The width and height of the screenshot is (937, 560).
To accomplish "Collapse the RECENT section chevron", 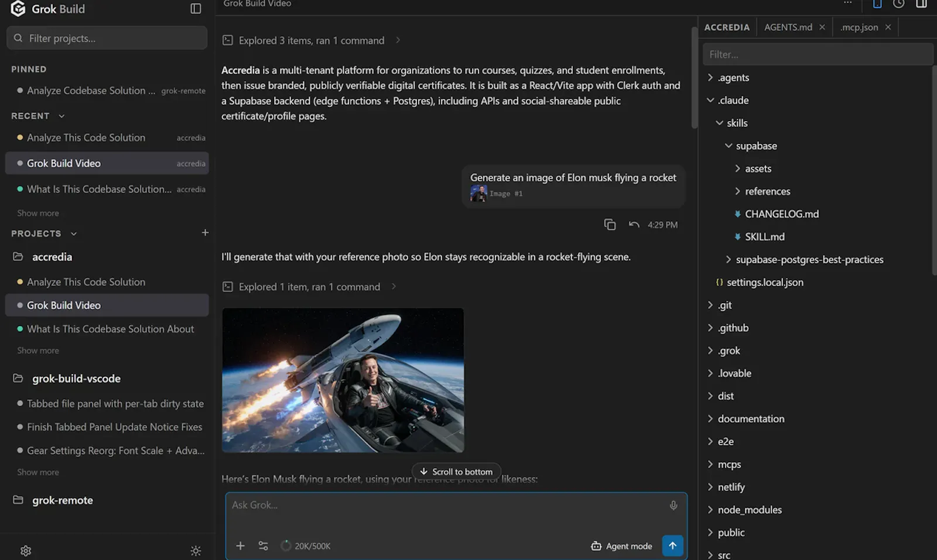I will [x=61, y=116].
